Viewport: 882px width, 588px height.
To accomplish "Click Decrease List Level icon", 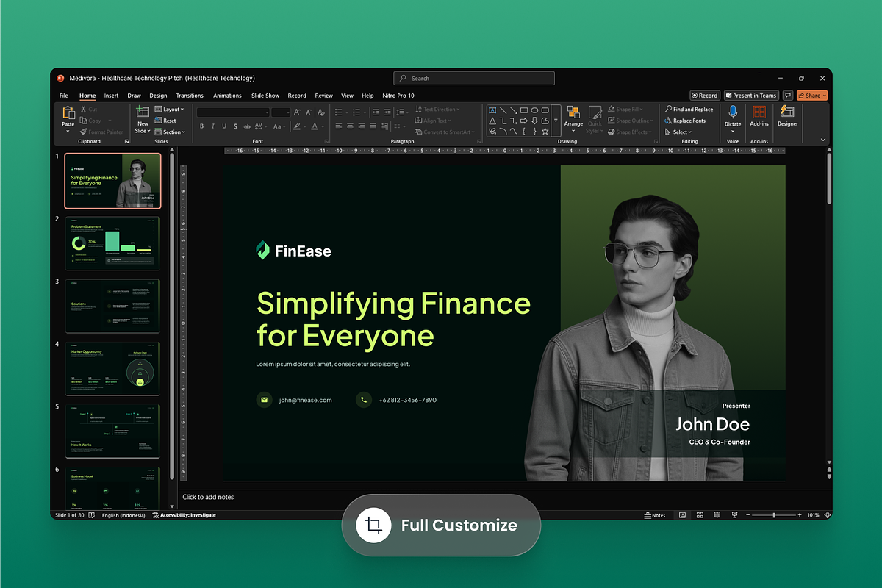I will pos(376,112).
